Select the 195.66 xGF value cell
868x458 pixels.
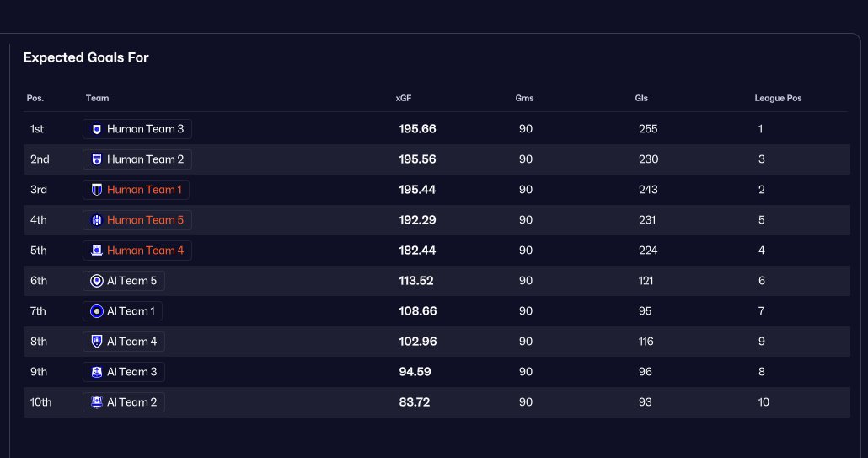click(x=417, y=129)
